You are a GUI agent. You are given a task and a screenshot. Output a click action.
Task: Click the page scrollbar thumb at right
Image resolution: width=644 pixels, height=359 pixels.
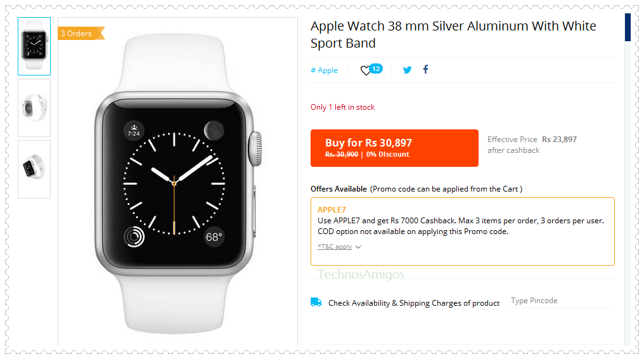click(x=628, y=27)
